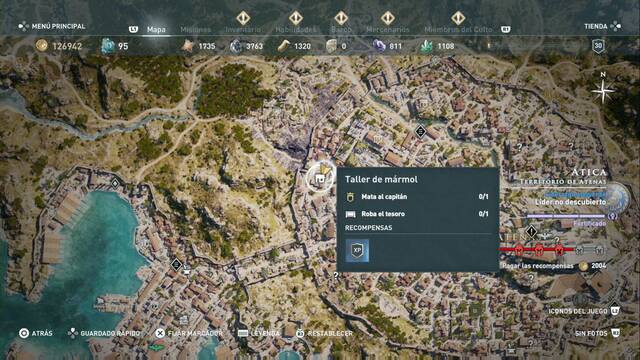The width and height of the screenshot is (640, 360).
Task: Switch to the Inventario tab
Action: 243,29
